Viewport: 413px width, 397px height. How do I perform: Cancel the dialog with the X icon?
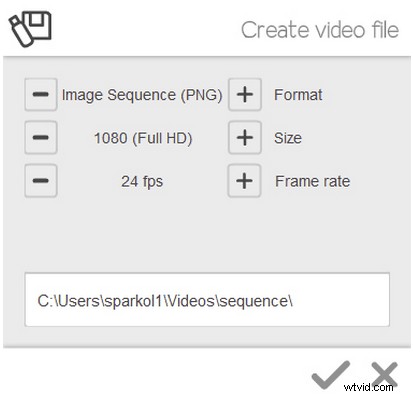coord(384,375)
